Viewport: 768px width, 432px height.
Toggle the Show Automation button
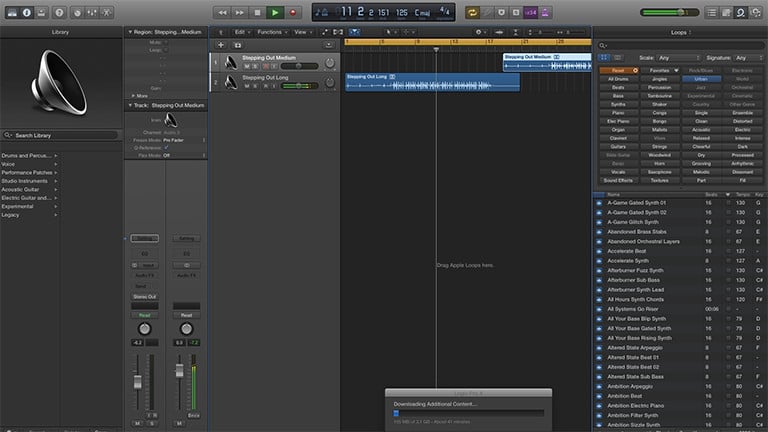tap(324, 32)
